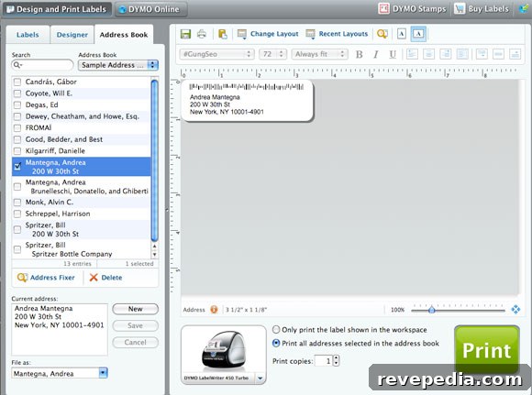Viewport: 532px width, 395px height.
Task: Open the Always fit dropdown
Action: click(319, 54)
